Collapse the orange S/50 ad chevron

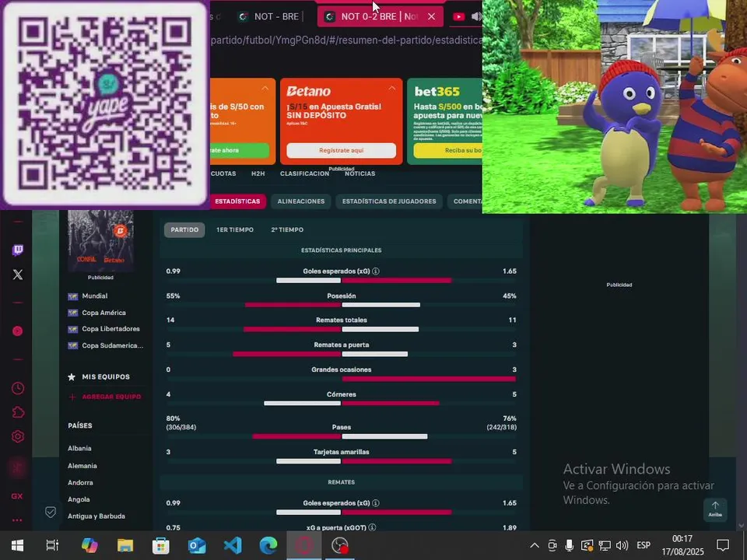point(265,89)
